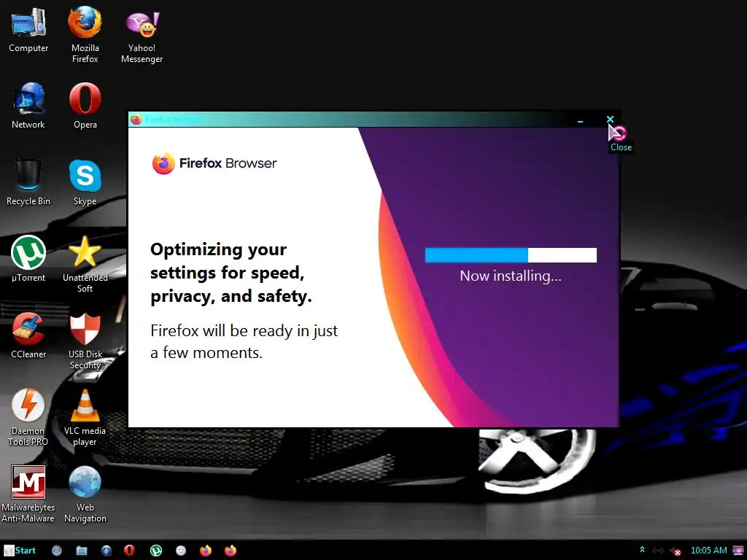Click the Skype desktop shortcut

(85, 182)
